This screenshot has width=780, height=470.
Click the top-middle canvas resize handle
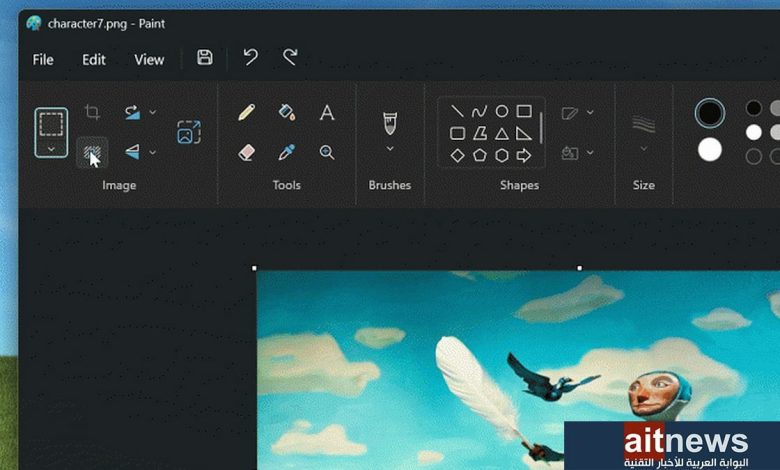(x=579, y=269)
